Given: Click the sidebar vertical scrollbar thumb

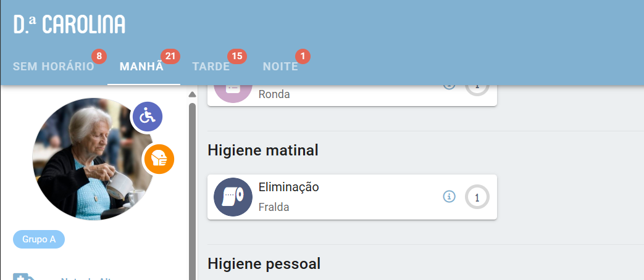Looking at the screenshot, I should pos(192,191).
